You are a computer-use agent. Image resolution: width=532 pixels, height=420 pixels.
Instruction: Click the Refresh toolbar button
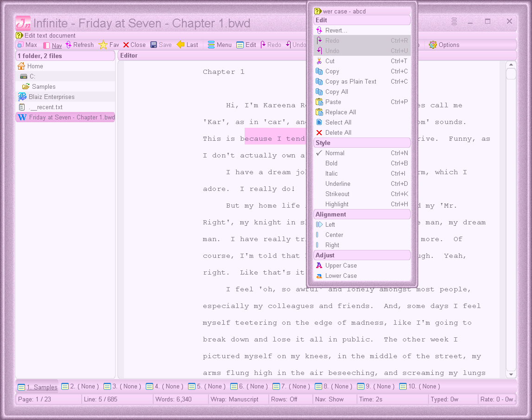pos(80,45)
